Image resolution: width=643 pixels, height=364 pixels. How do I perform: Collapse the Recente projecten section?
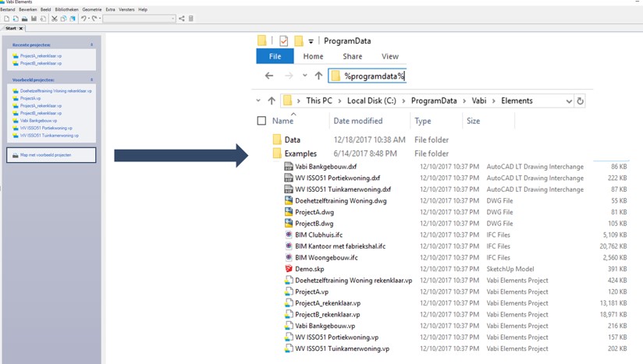click(91, 45)
